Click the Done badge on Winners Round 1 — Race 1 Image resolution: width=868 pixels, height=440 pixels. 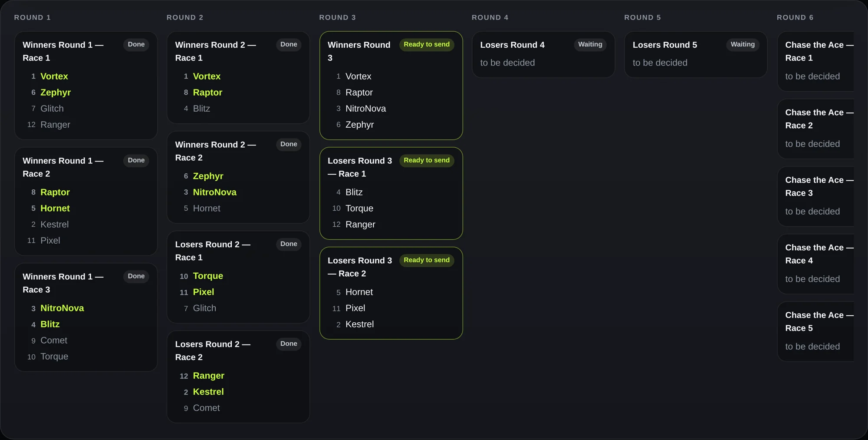136,44
